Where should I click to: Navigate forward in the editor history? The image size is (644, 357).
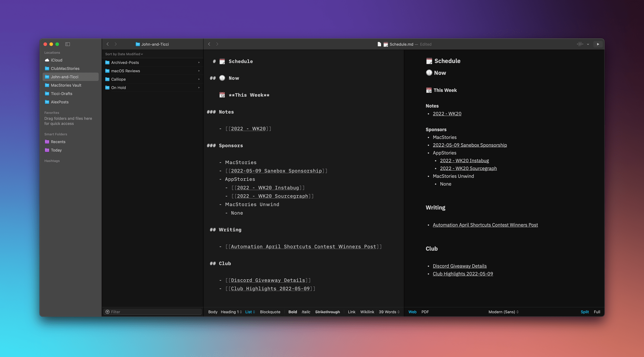217,44
